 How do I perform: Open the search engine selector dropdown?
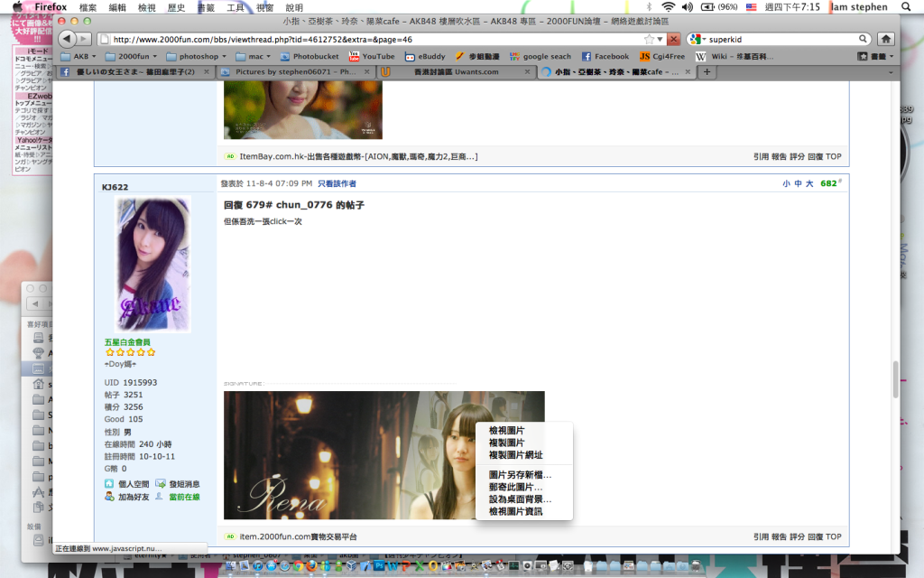697,39
